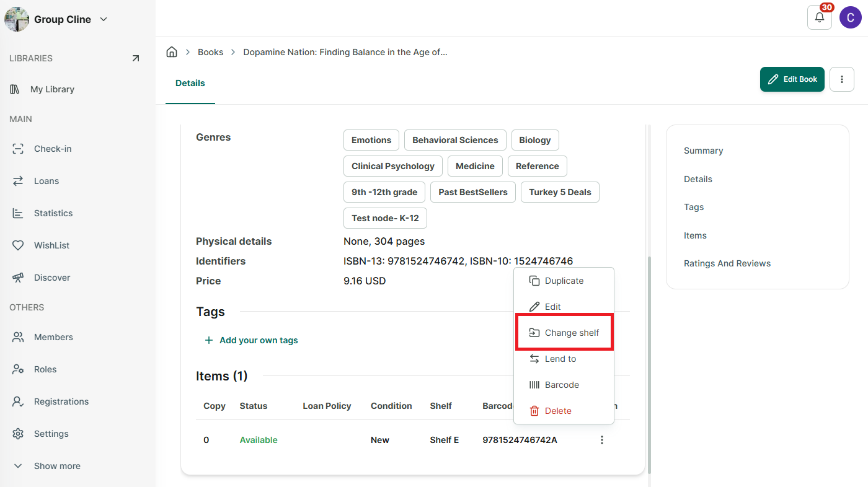Select Barcode from the context menu
This screenshot has width=868, height=487.
point(564,385)
